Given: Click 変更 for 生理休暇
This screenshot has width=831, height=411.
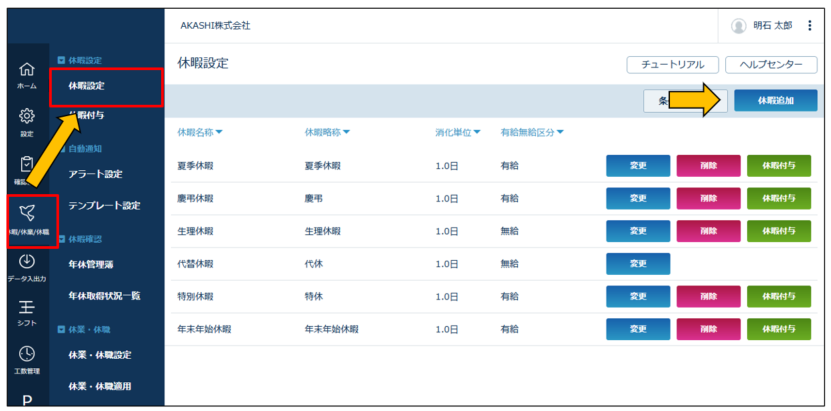Looking at the screenshot, I should [x=638, y=231].
